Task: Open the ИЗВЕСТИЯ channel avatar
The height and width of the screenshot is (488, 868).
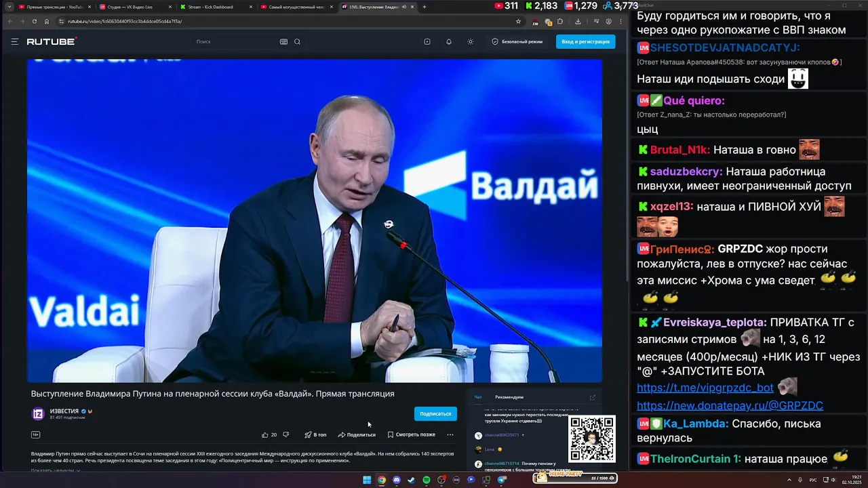Action: coord(38,413)
